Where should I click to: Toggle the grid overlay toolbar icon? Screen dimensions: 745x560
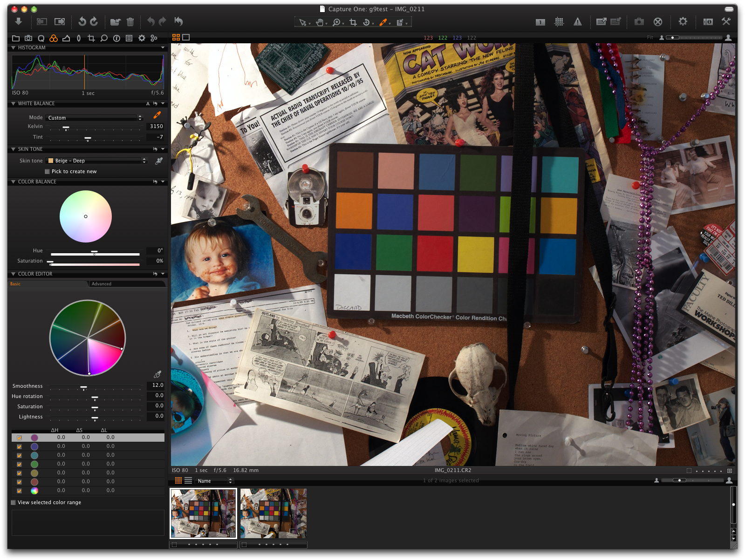pyautogui.click(x=559, y=22)
